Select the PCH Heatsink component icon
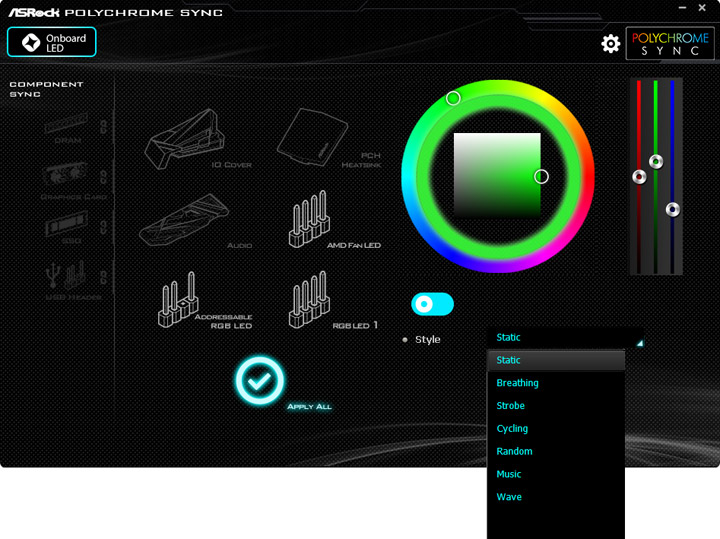 click(x=312, y=137)
